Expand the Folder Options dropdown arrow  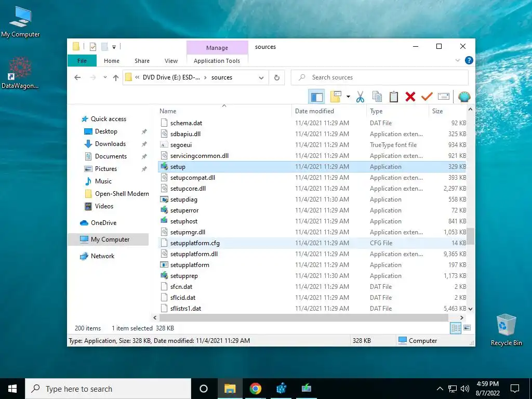pyautogui.click(x=348, y=97)
